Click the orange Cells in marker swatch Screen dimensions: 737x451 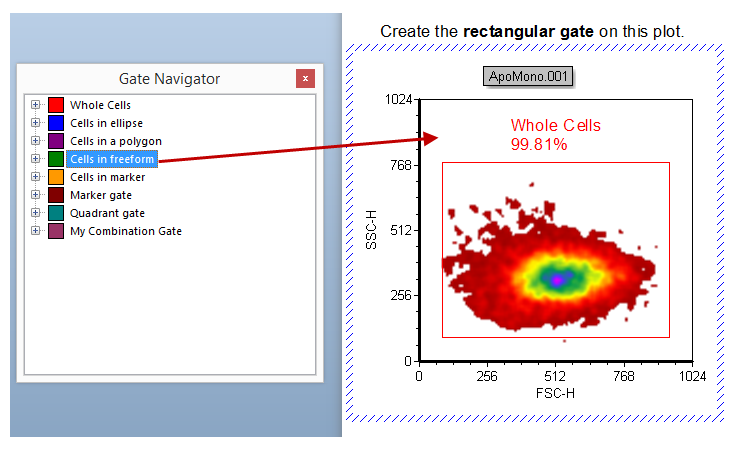point(56,177)
